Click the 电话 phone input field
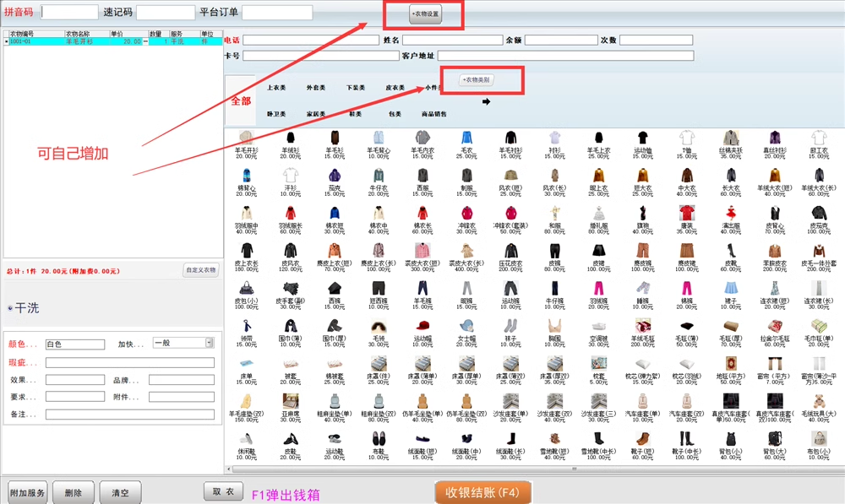The image size is (845, 504). point(311,40)
